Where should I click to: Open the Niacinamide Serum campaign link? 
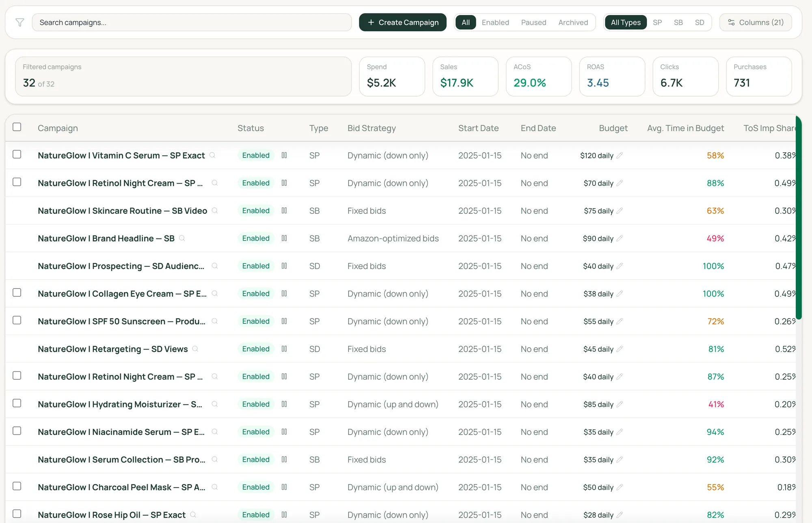[x=121, y=432]
